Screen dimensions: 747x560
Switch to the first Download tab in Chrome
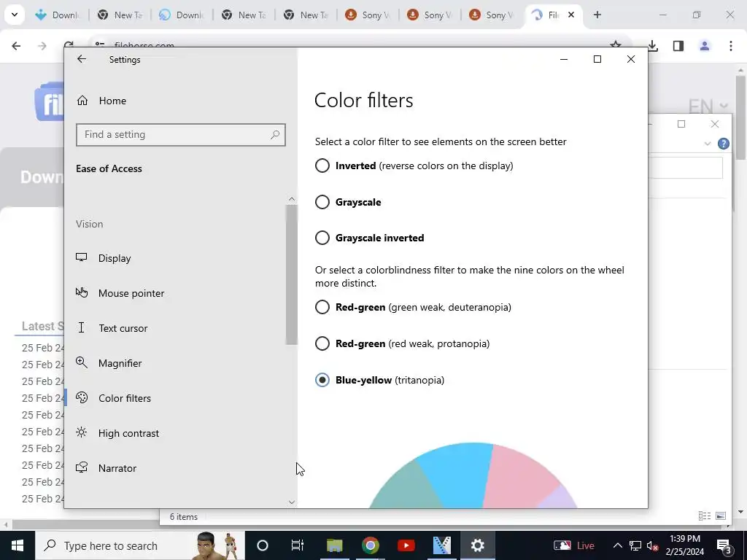[57, 15]
